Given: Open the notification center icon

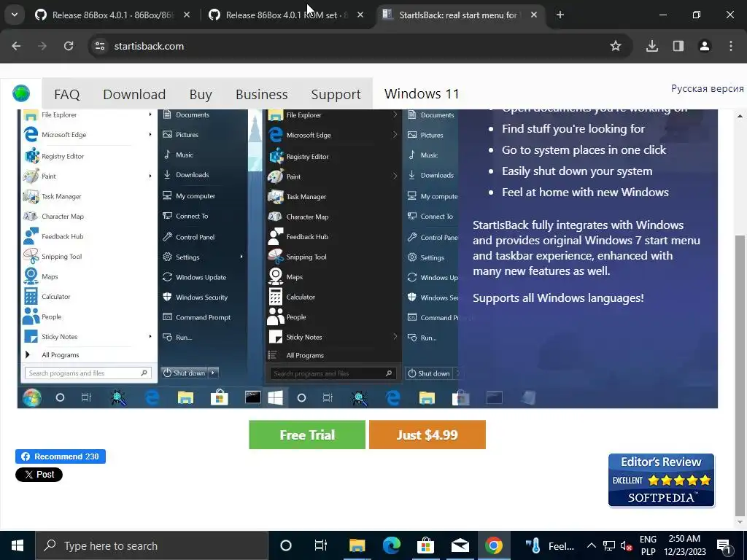Looking at the screenshot, I should (724, 545).
